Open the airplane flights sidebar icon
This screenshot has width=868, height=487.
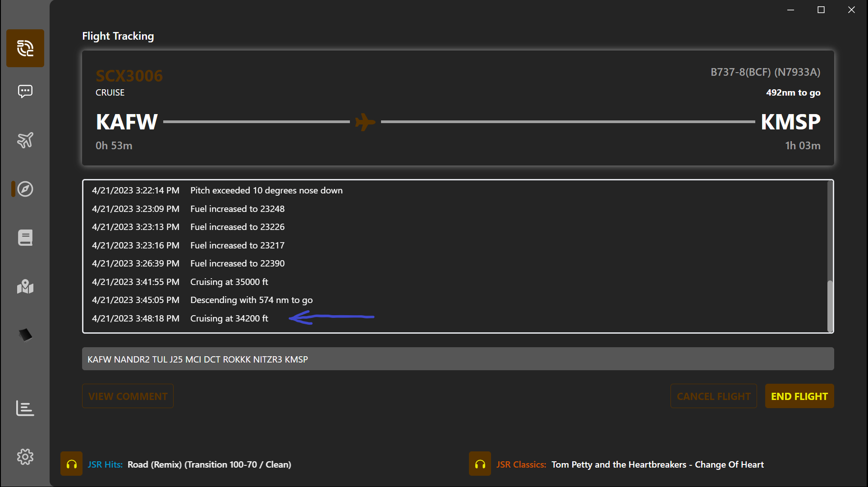[x=25, y=140]
